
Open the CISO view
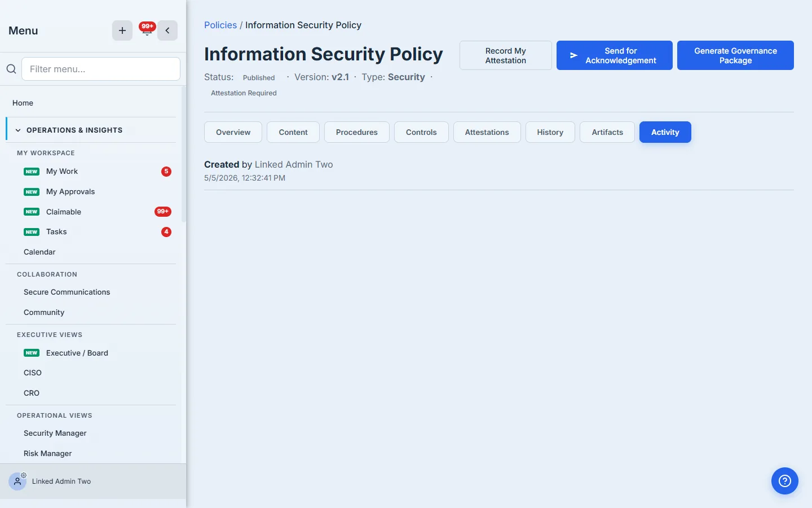point(33,373)
